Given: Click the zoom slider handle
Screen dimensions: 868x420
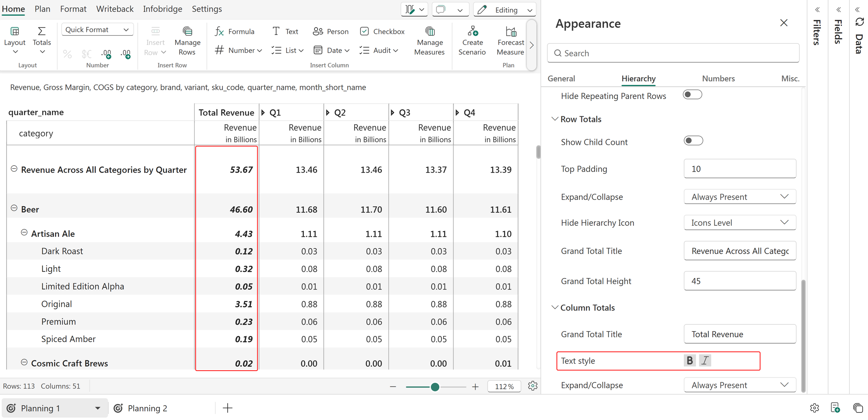Looking at the screenshot, I should click(x=435, y=387).
